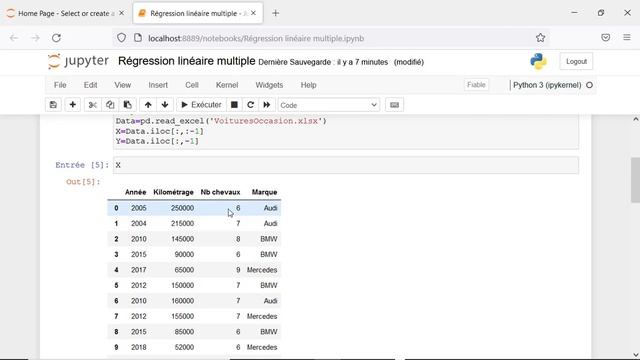Open the Cell menu
The height and width of the screenshot is (360, 640).
(x=192, y=85)
